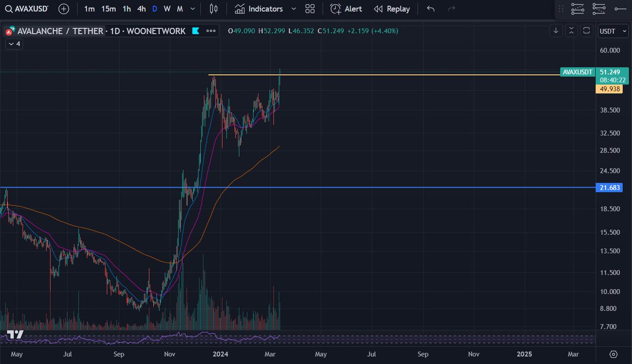Screen dimensions: 632x364
Task: Click the Nov label on the left of time axis
Action: click(x=171, y=354)
